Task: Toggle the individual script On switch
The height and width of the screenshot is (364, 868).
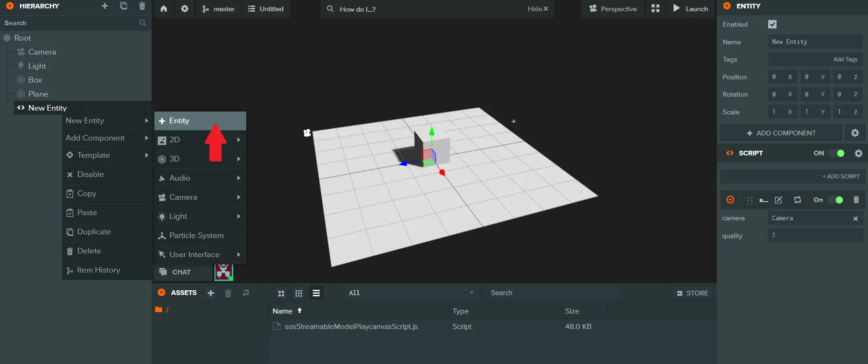Action: point(835,200)
